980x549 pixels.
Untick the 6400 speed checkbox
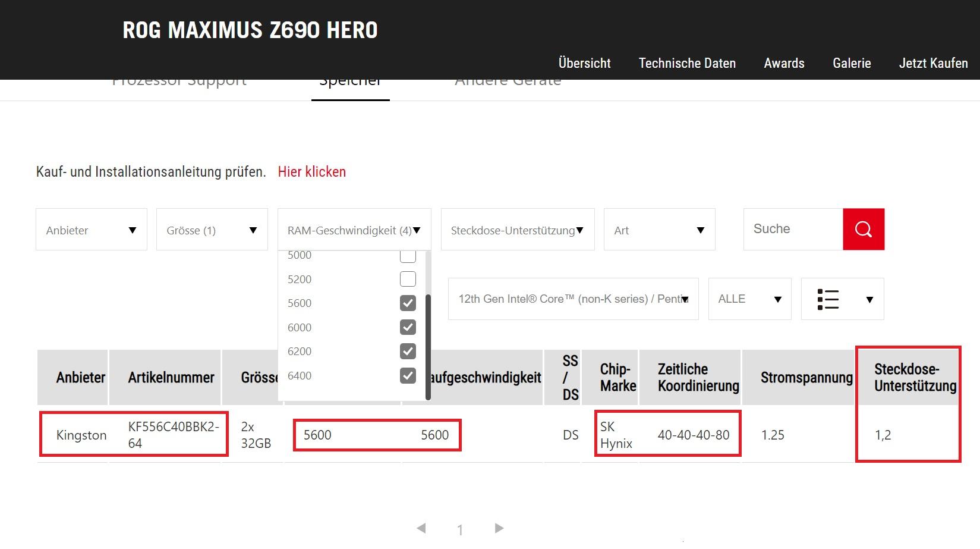408,376
